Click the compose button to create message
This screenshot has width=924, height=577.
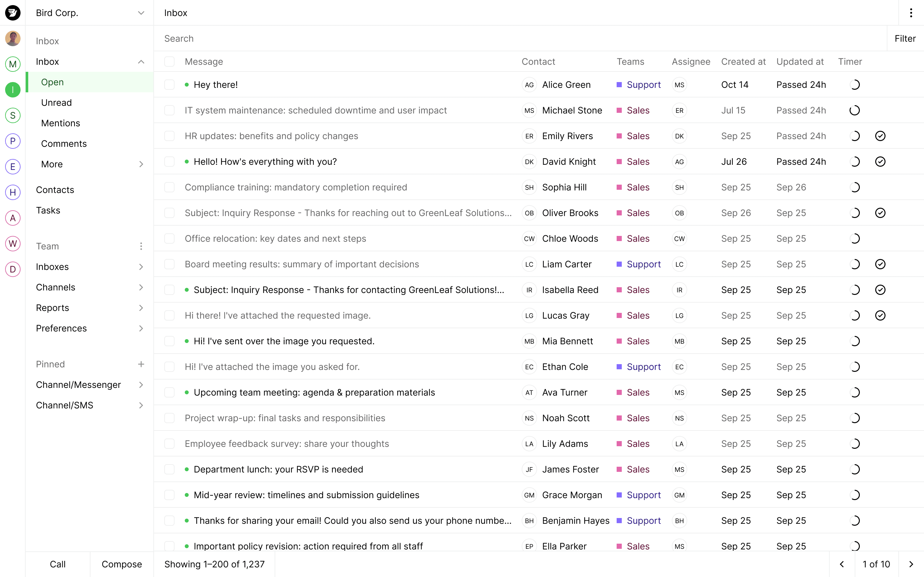click(122, 564)
